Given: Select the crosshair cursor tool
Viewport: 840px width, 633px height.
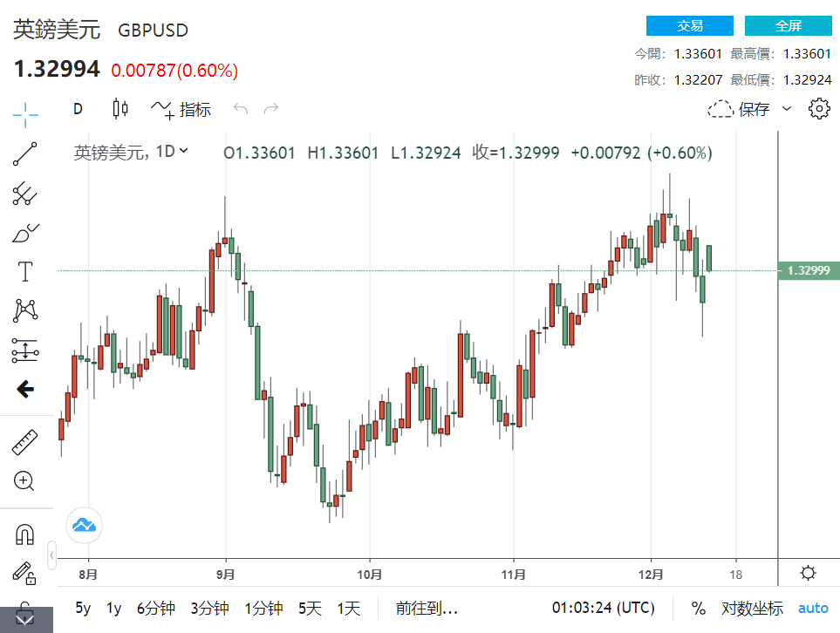Looking at the screenshot, I should point(25,111).
